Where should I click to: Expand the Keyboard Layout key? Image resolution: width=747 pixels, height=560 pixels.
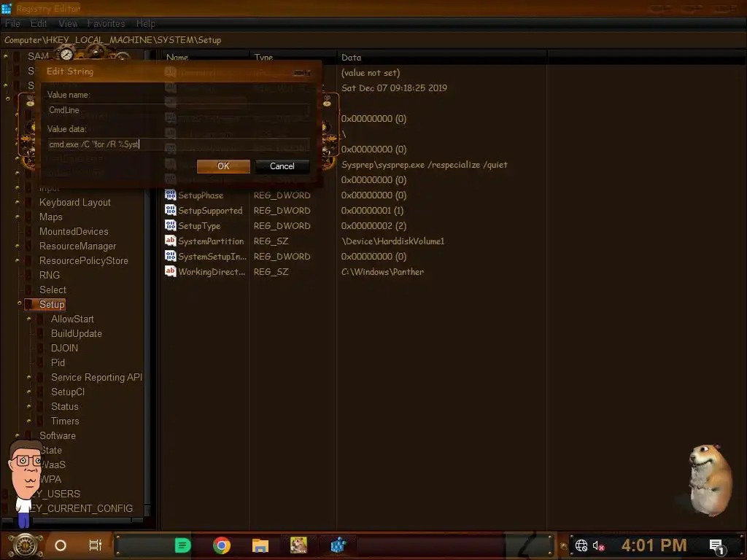click(18, 202)
